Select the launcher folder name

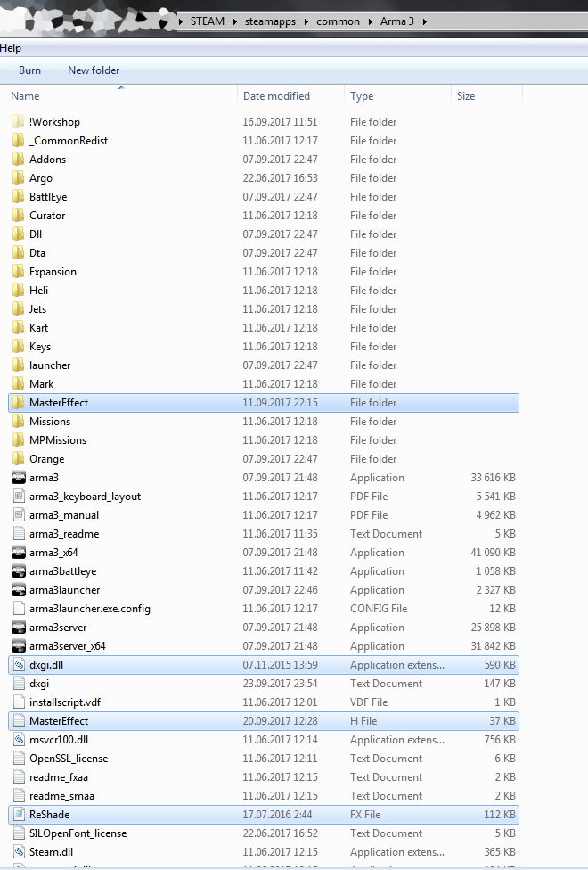(x=50, y=365)
